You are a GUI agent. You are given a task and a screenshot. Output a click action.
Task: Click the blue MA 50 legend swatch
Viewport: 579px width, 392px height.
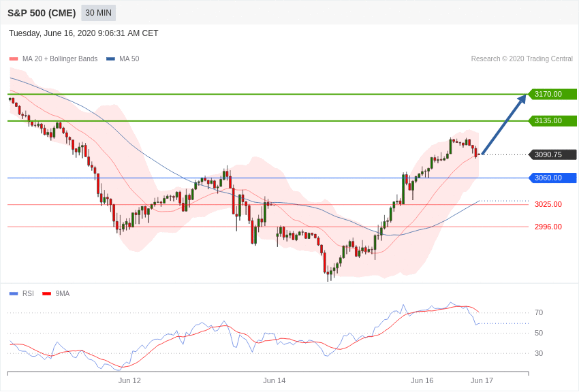[111, 59]
